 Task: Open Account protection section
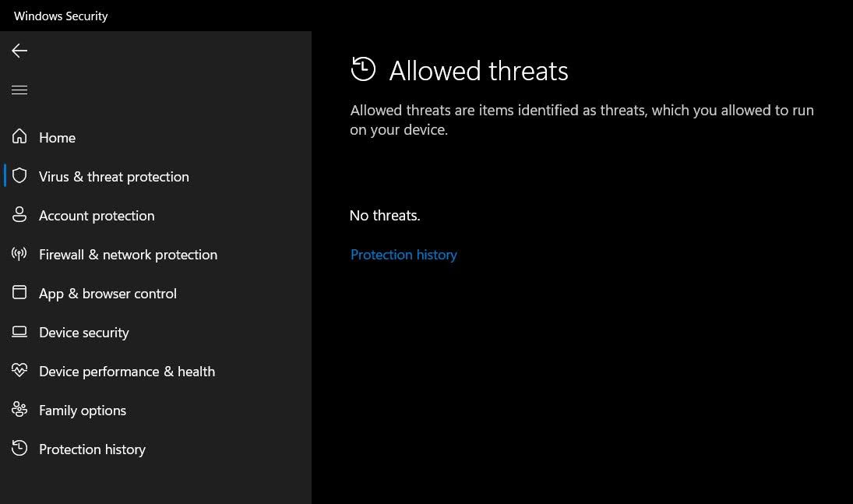tap(156, 216)
